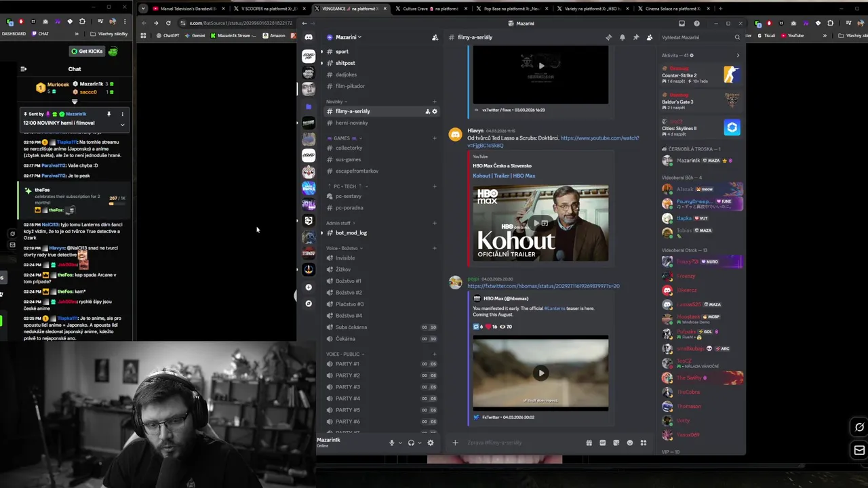Open server folder icon in Discord sidebar

pos(309,106)
